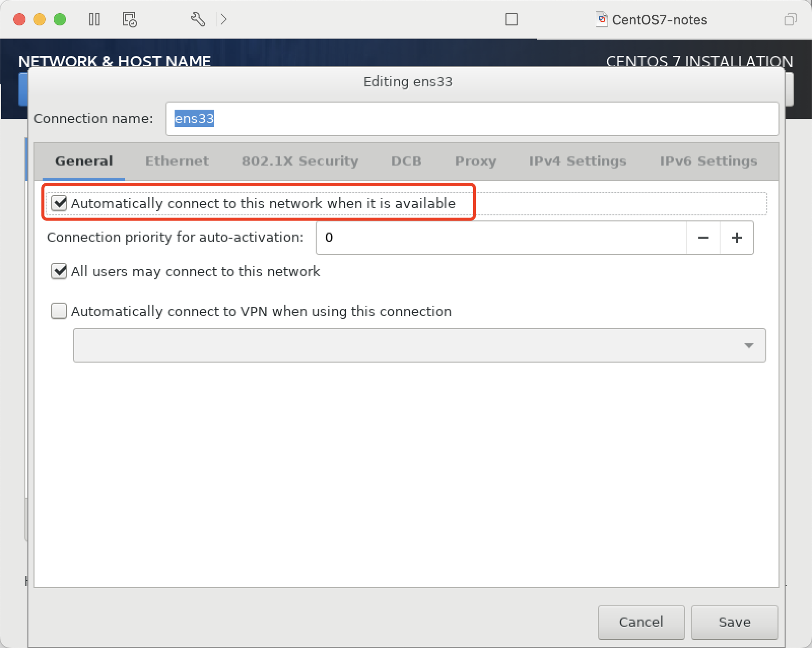The height and width of the screenshot is (648, 812).
Task: Pause the virtual machine
Action: pyautogui.click(x=94, y=19)
